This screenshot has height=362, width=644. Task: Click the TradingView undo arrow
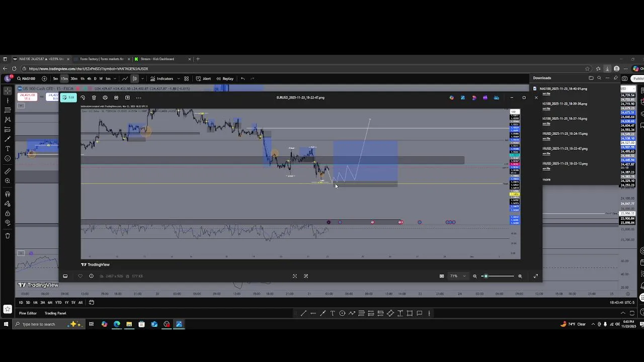pos(243,78)
